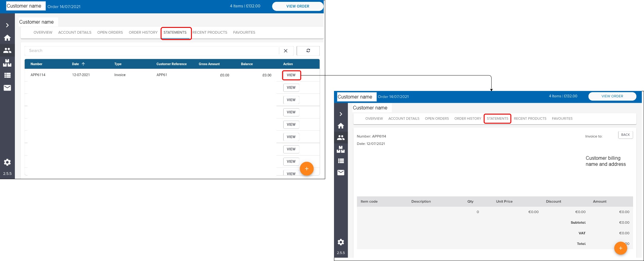Click the refresh icon beside the search bar
Screen dimensions: 644x261
[x=308, y=51]
